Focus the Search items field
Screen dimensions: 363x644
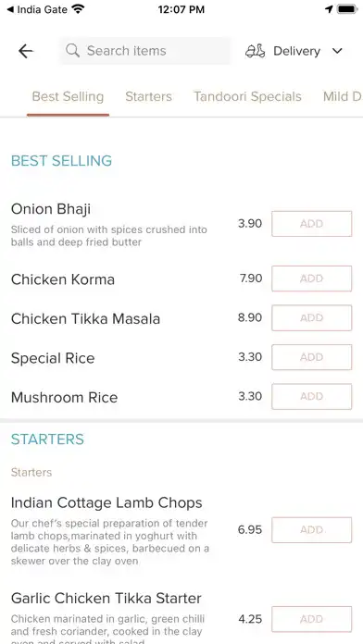click(144, 51)
